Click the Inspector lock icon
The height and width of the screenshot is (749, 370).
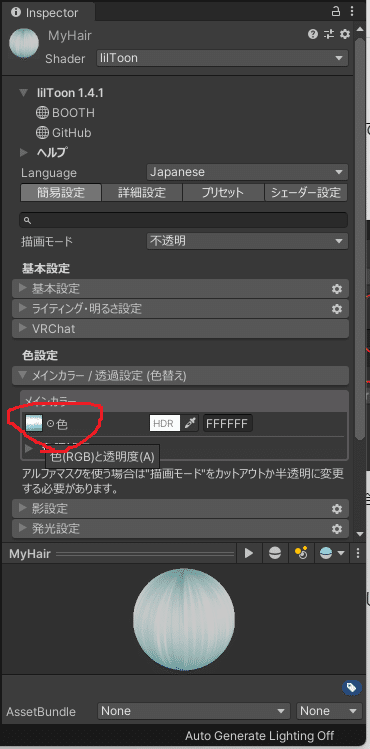336,11
